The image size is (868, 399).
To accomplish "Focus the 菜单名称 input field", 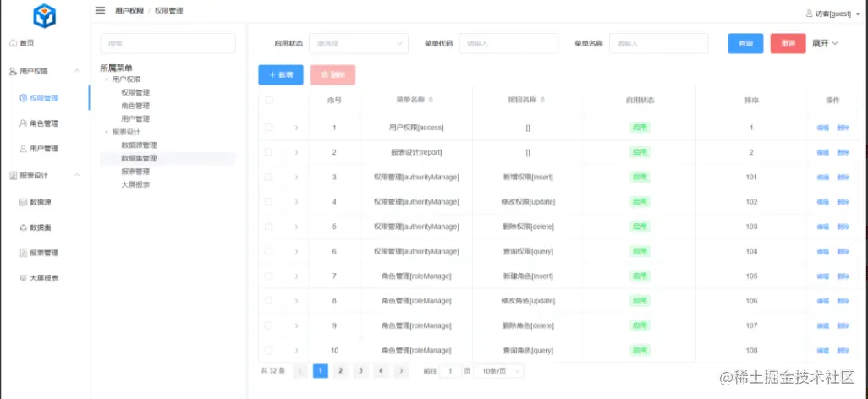I will coord(659,43).
